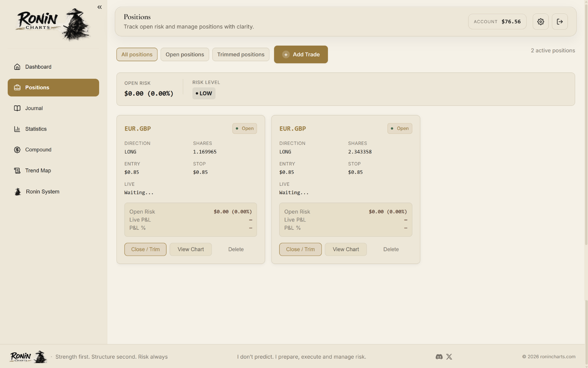The width and height of the screenshot is (588, 368).
Task: Click the EUR.GBP title of first card
Action: (138, 128)
